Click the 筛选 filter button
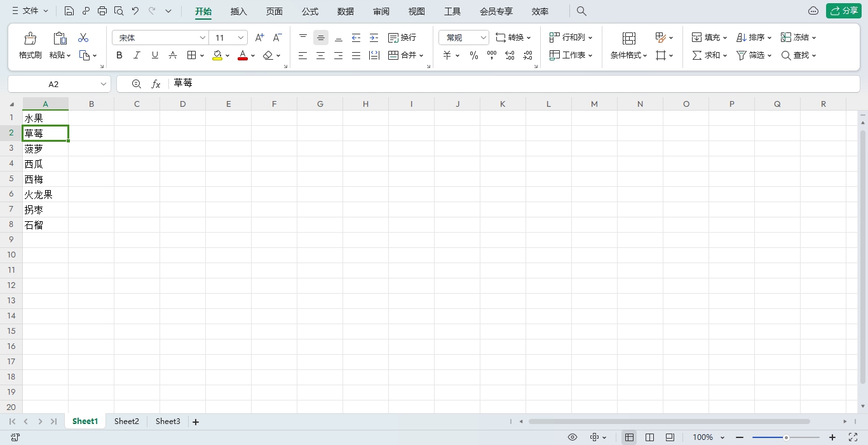Viewport: 868px width, 445px height. pos(754,55)
